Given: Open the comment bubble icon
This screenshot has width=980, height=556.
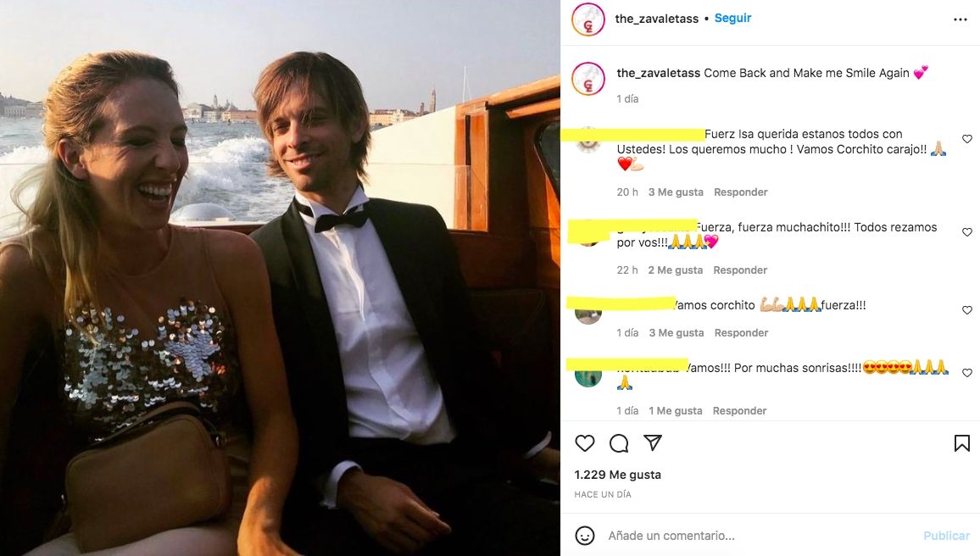Looking at the screenshot, I should click(x=619, y=443).
